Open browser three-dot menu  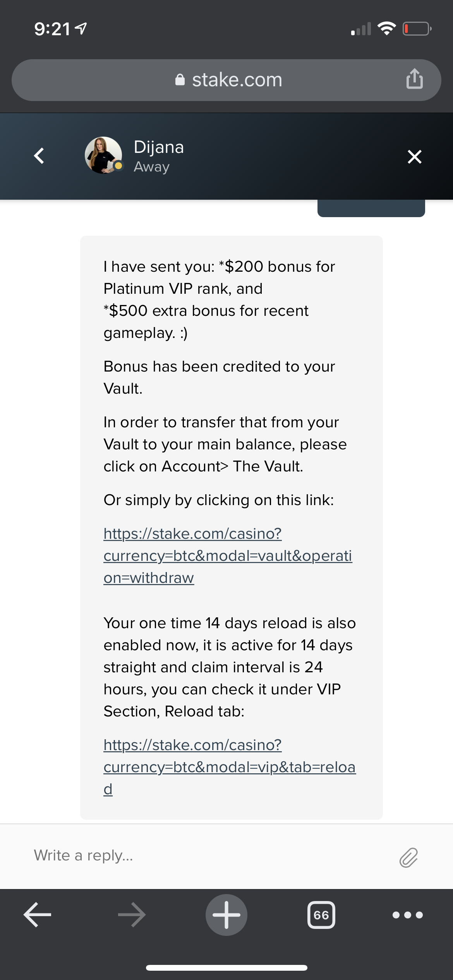tap(407, 915)
